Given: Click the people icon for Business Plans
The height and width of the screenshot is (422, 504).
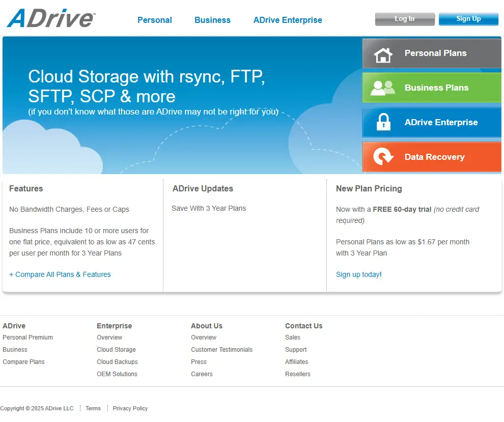Looking at the screenshot, I should (382, 88).
